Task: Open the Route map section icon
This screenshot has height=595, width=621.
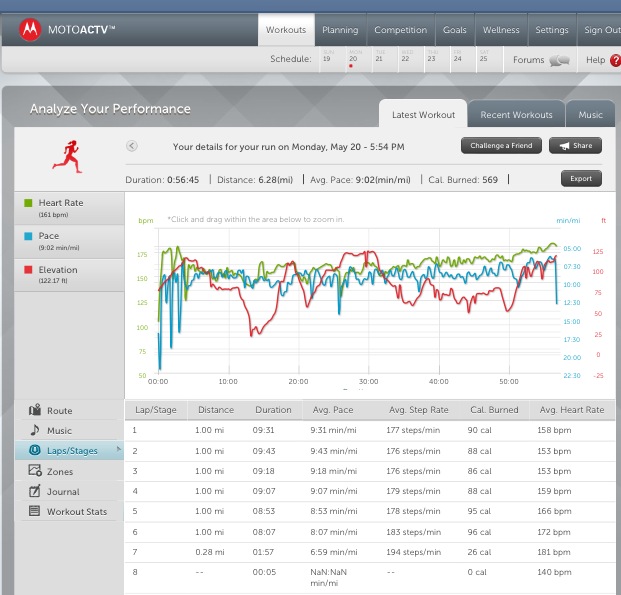Action: pyautogui.click(x=35, y=410)
